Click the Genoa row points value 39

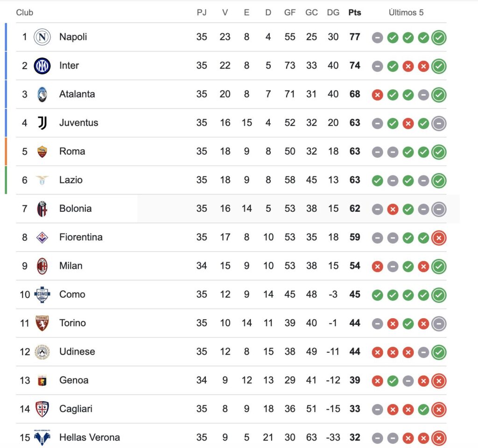[355, 380]
